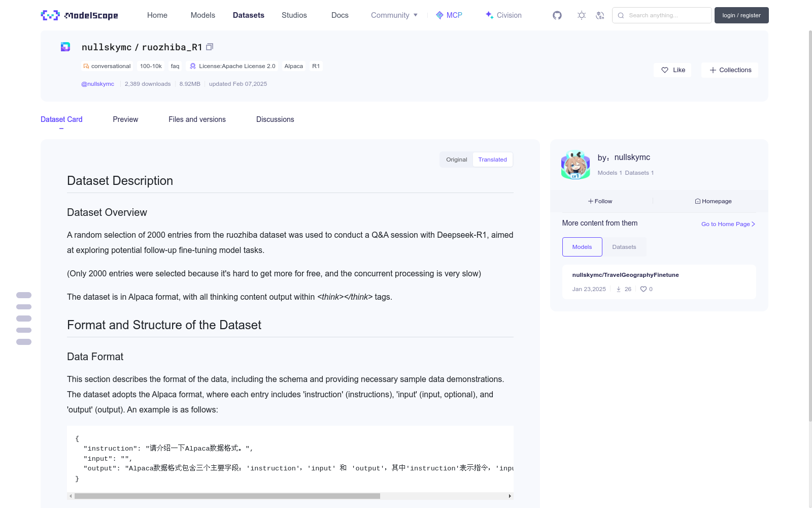Open the Discussions tab
Screen dimensions: 812x508
pyautogui.click(x=275, y=119)
